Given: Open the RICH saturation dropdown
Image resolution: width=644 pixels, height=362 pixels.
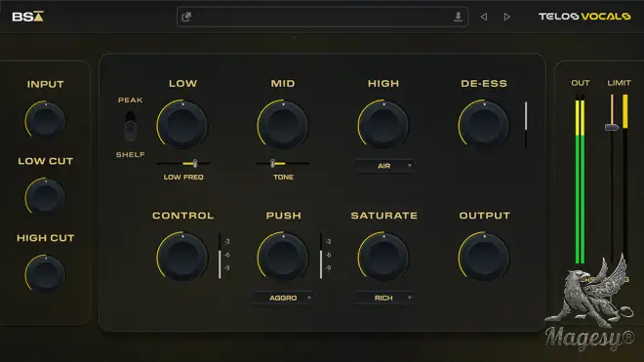Looking at the screenshot, I should pyautogui.click(x=383, y=298).
